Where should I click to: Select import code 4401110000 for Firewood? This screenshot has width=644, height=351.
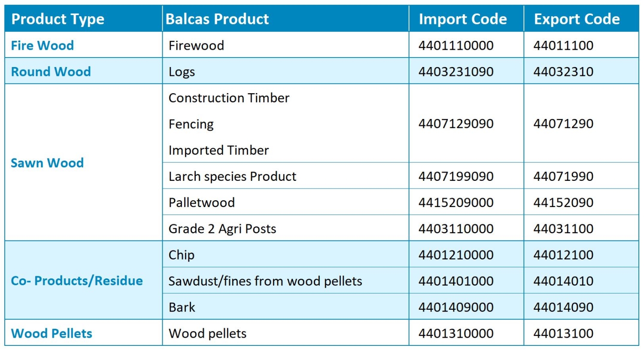click(456, 46)
